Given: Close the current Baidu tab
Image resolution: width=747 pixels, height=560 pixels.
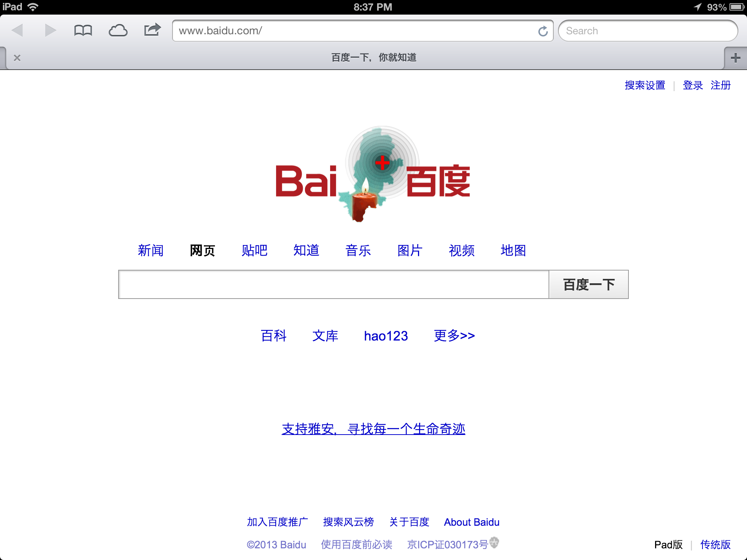Looking at the screenshot, I should click(x=17, y=58).
